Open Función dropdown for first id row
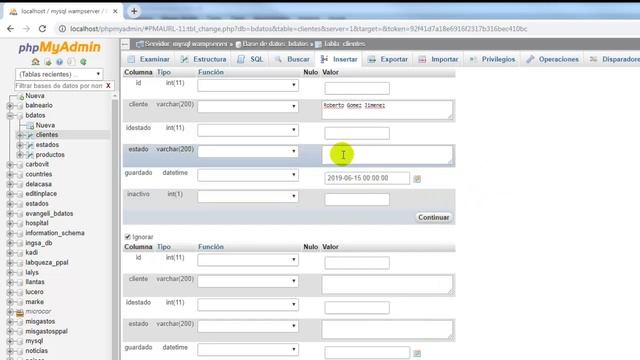The image size is (640, 360). (248, 85)
